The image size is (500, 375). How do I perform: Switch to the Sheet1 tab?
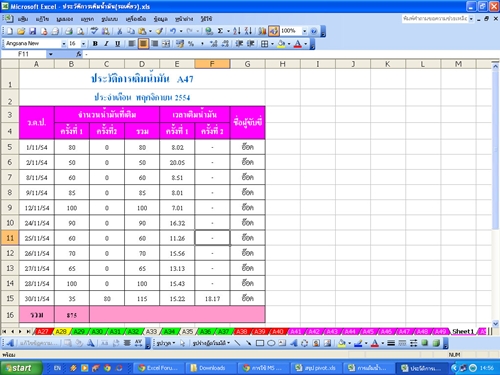coord(463,332)
